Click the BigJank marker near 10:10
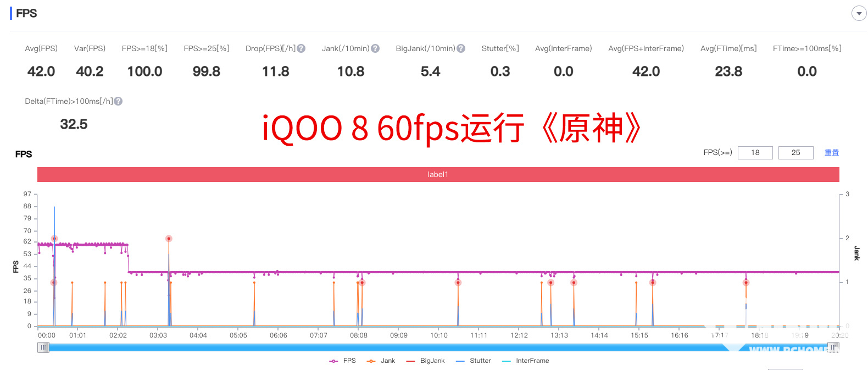The height and width of the screenshot is (370, 868). point(458,283)
